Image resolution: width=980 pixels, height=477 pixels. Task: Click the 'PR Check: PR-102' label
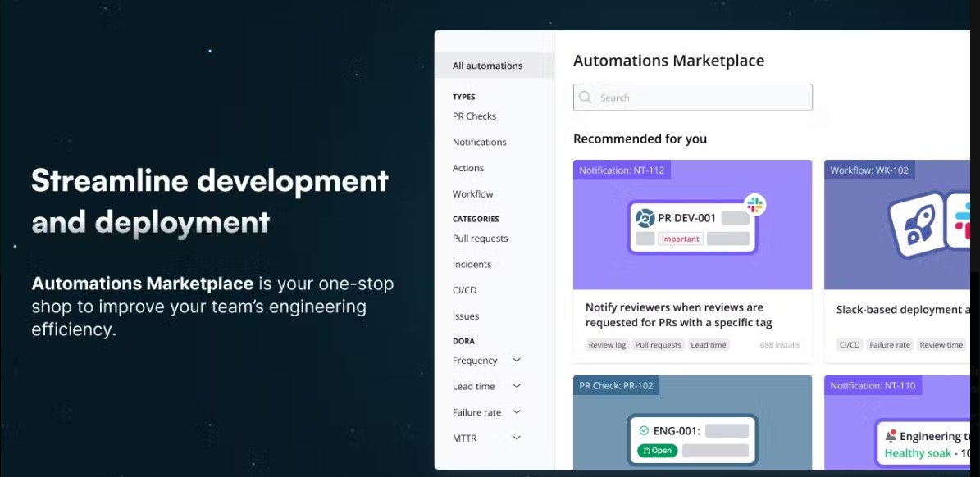pyautogui.click(x=616, y=385)
